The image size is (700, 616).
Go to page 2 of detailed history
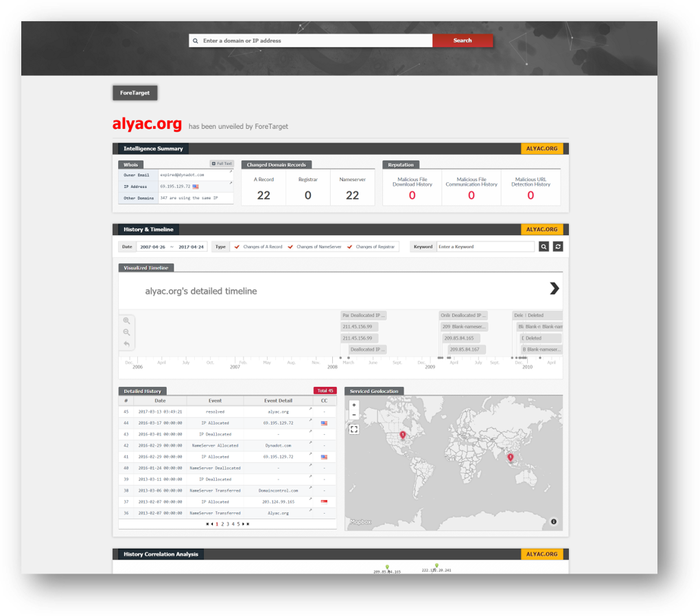click(x=222, y=524)
